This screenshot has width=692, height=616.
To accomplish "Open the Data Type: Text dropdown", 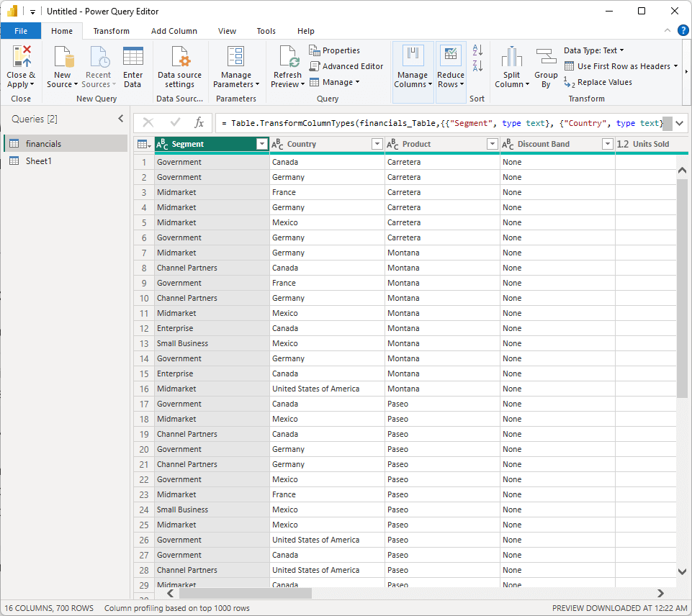I will pos(593,50).
